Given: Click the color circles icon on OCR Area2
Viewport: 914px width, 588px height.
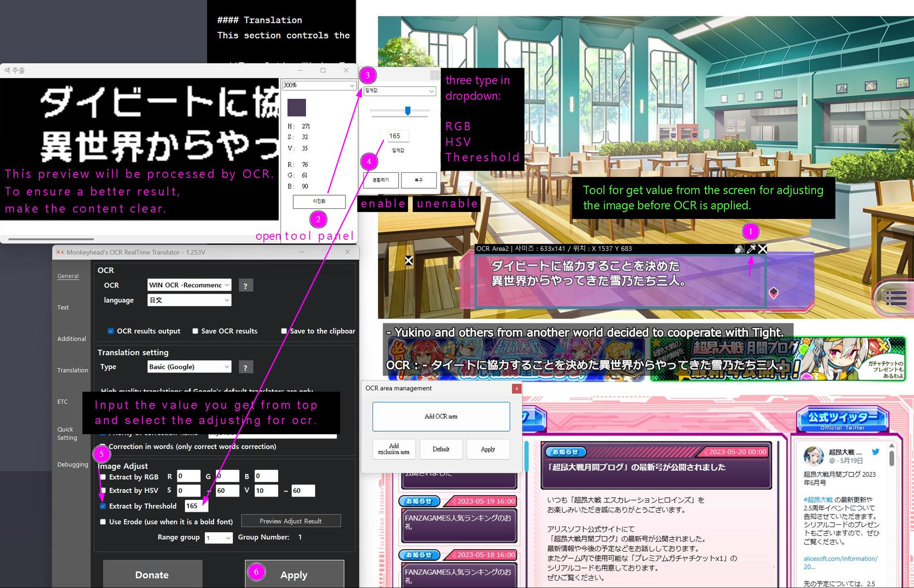Looking at the screenshot, I should click(739, 249).
